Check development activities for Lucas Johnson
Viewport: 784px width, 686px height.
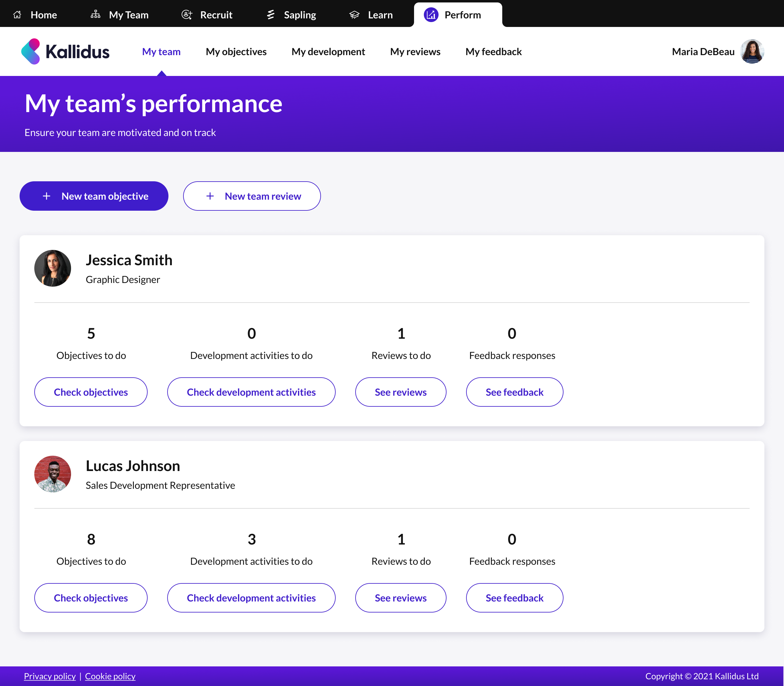pyautogui.click(x=251, y=597)
